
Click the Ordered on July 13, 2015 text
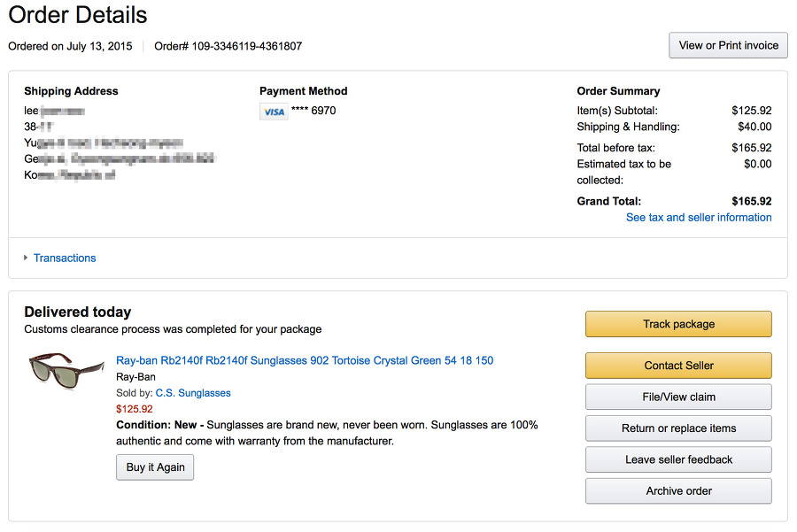click(x=70, y=46)
